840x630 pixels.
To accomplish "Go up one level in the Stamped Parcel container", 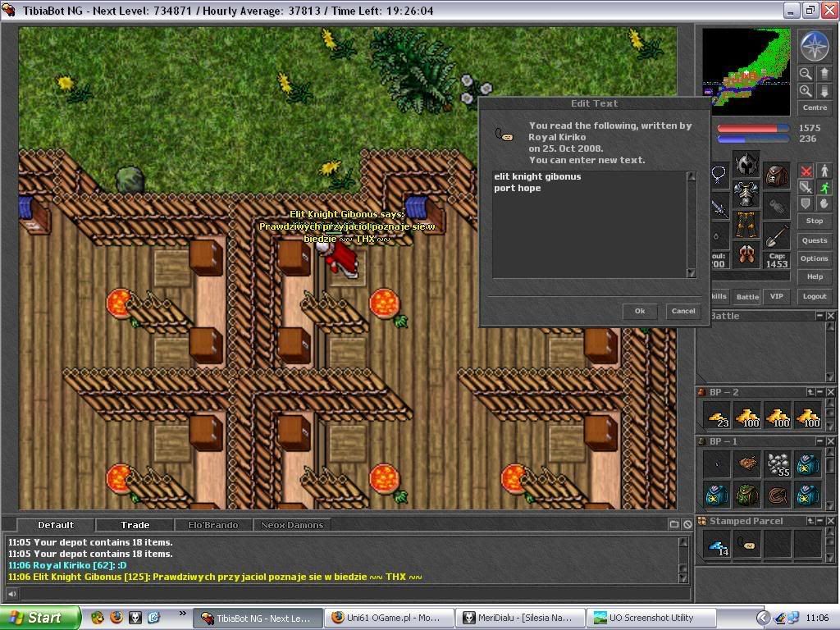I will [x=810, y=521].
